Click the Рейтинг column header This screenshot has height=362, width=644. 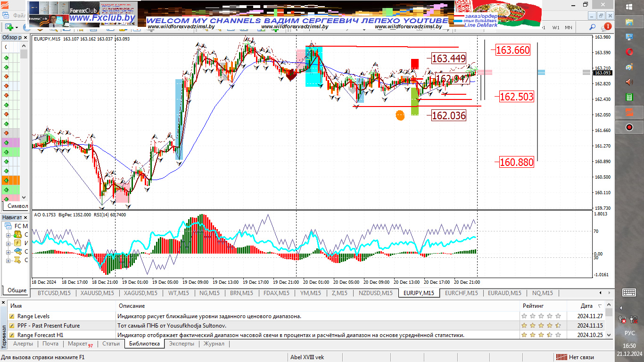[543, 306]
